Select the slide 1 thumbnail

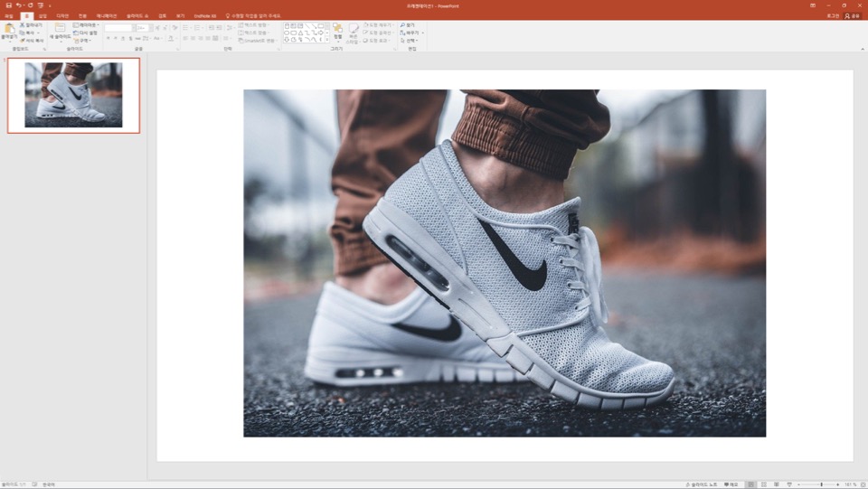[73, 95]
